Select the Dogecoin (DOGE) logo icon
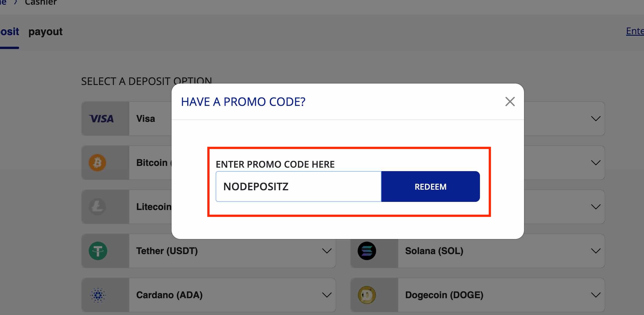The width and height of the screenshot is (644, 315). coord(367,295)
